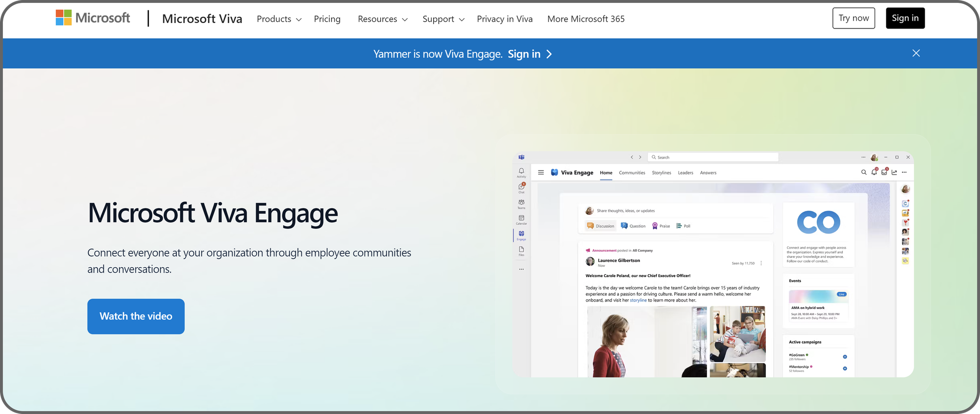The height and width of the screenshot is (414, 980).
Task: Open the hamburger menu beside Viva Engage
Action: coord(541,173)
